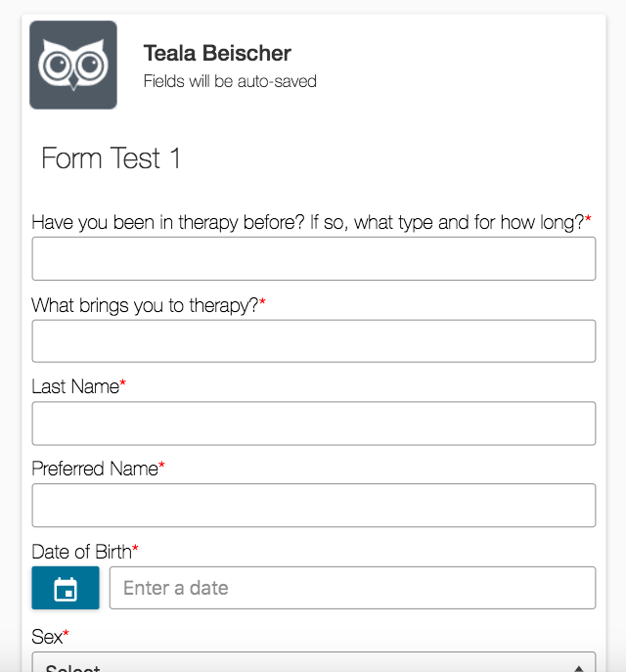Image resolution: width=626 pixels, height=672 pixels.
Task: Click the Sex field label
Action: coord(47,637)
